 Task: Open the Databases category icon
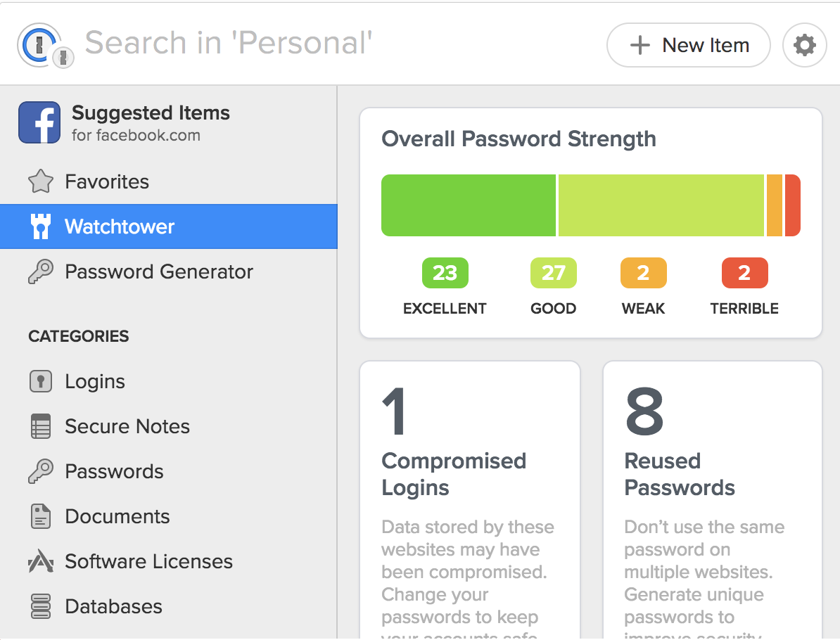coord(40,606)
